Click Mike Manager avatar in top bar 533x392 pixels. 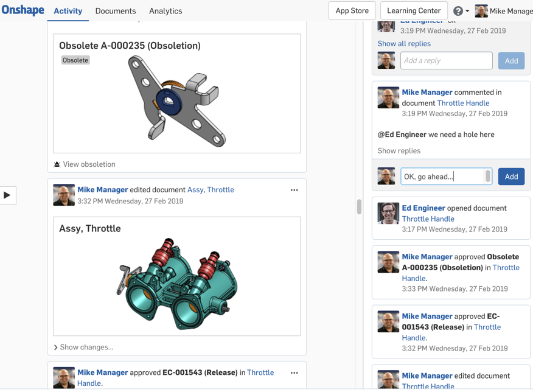(481, 11)
